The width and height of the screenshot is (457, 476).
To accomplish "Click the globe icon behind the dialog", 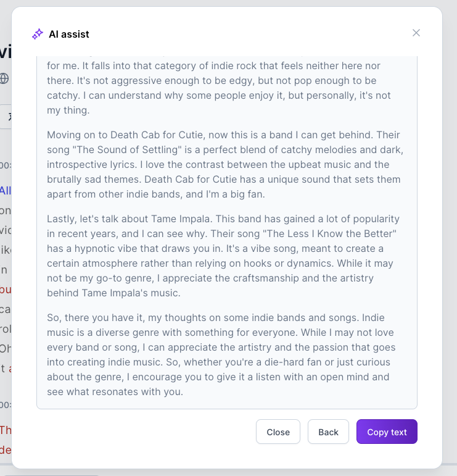I will pos(4,78).
